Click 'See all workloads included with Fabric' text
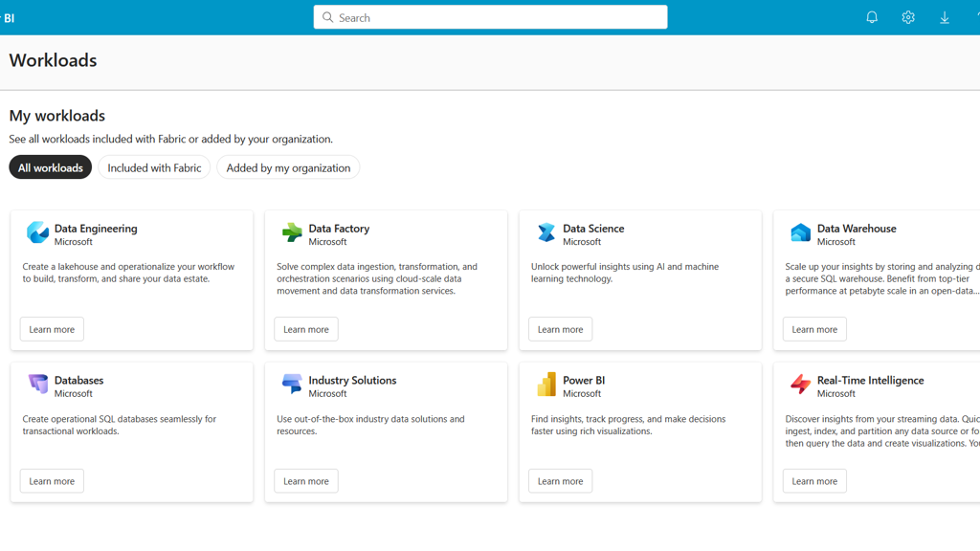This screenshot has width=980, height=551. tap(170, 139)
